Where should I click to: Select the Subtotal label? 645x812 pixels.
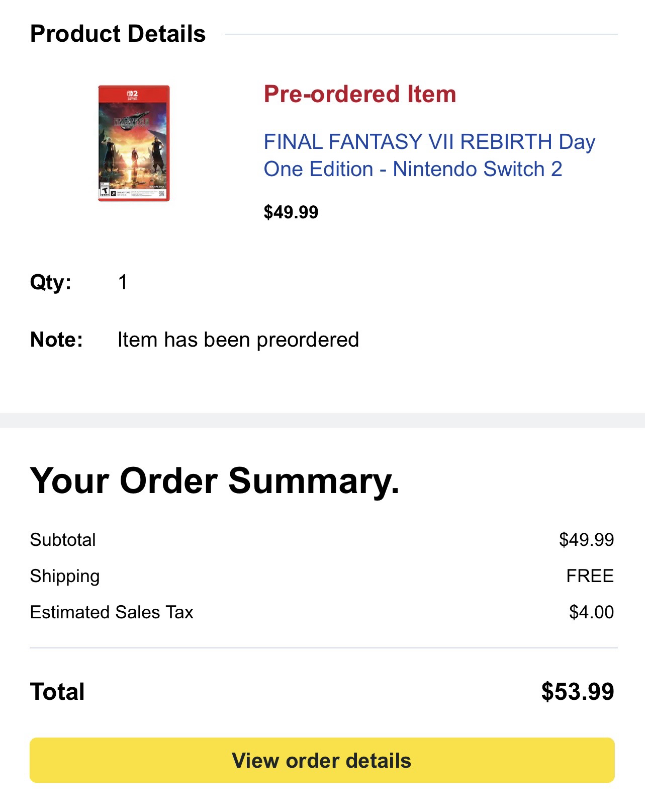(63, 540)
